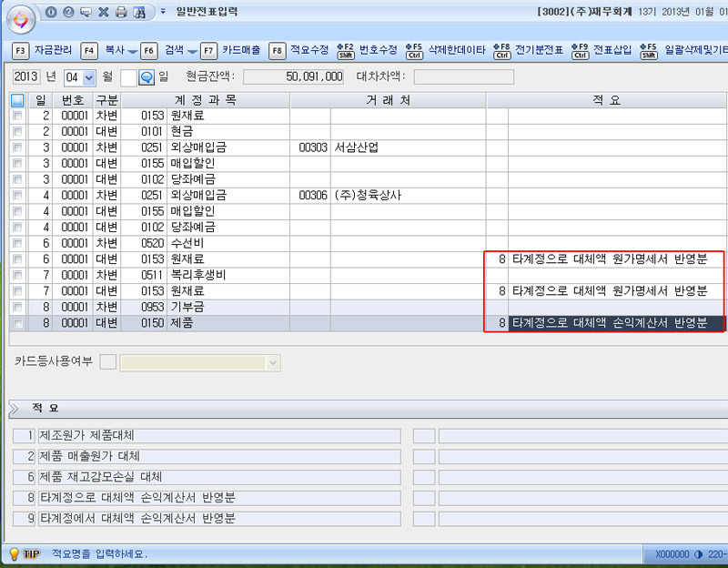Click the empty day input field
Viewport: 728px width, 568px height.
128,77
